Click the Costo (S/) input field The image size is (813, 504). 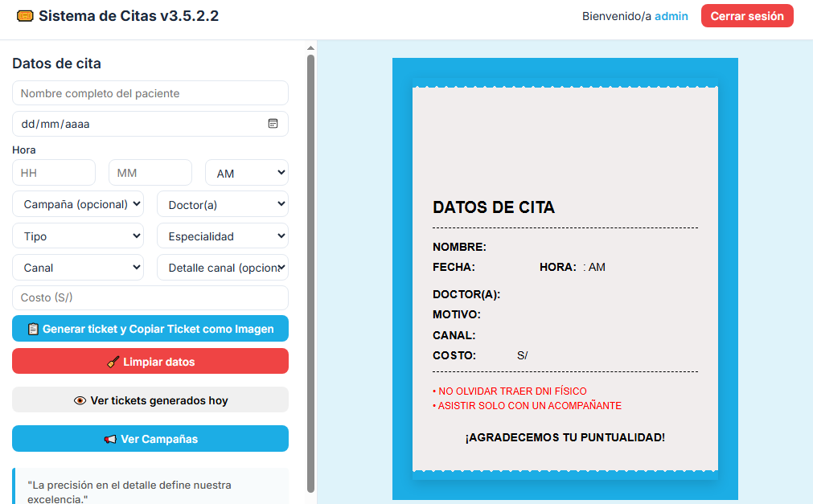tap(150, 297)
